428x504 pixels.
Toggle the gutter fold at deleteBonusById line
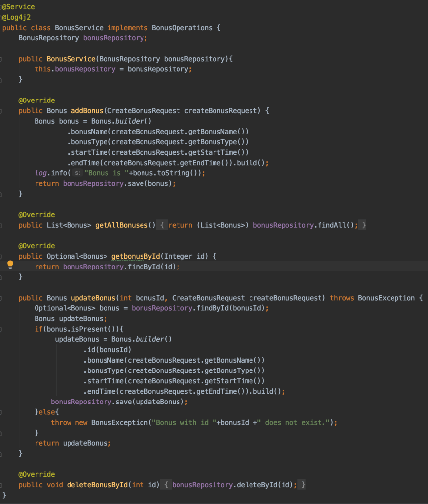click(1, 485)
